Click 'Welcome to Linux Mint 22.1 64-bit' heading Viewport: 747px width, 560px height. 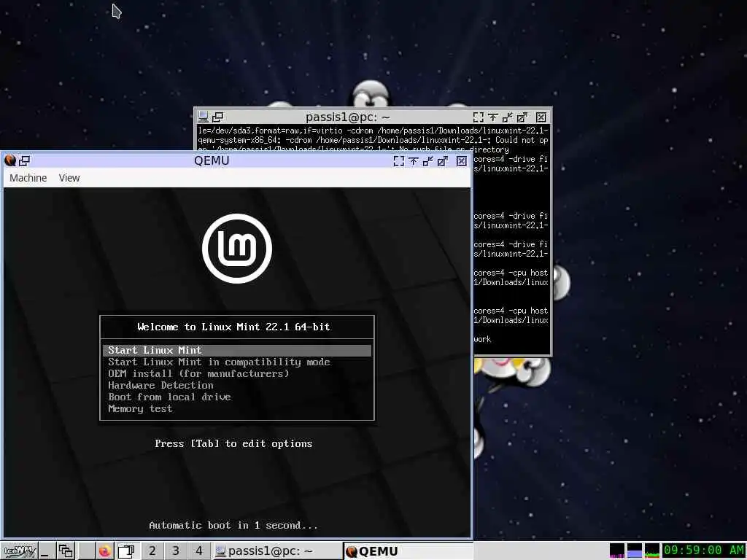233,327
